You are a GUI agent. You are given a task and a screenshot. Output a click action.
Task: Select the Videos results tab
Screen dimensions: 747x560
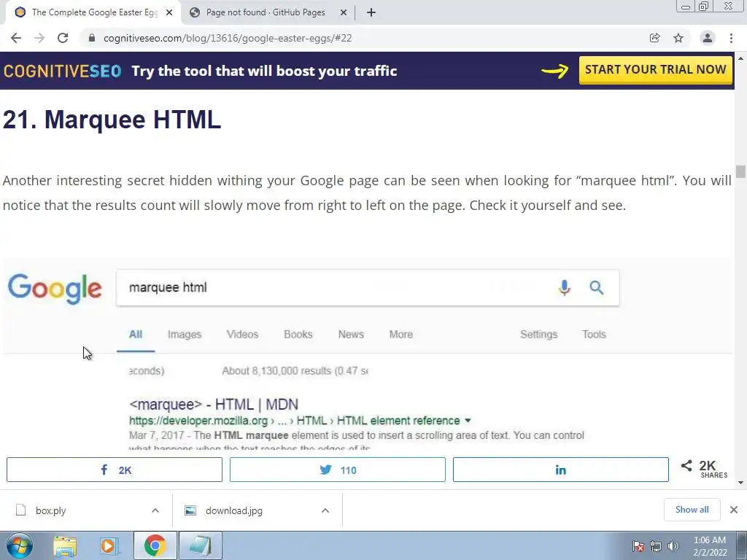pyautogui.click(x=242, y=334)
